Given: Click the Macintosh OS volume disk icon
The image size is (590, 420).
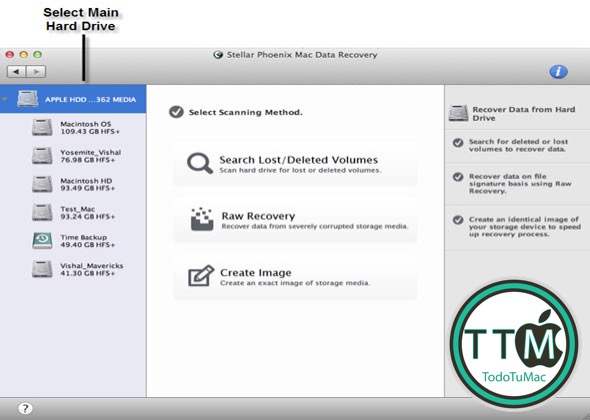Looking at the screenshot, I should coord(42,127).
